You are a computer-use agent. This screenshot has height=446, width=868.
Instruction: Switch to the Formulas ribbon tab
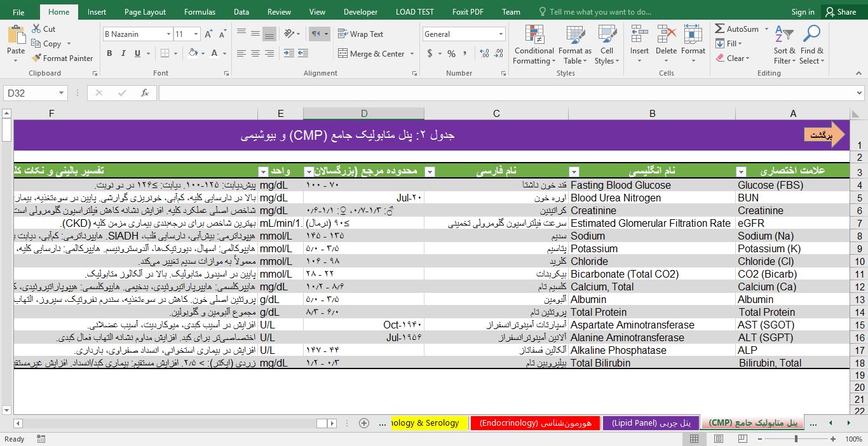tap(200, 11)
